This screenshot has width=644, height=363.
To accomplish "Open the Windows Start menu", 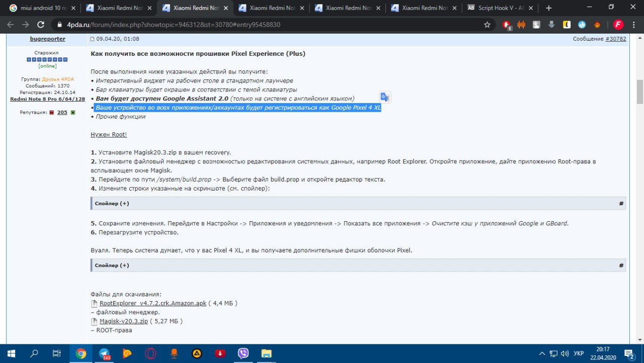I will 11,353.
